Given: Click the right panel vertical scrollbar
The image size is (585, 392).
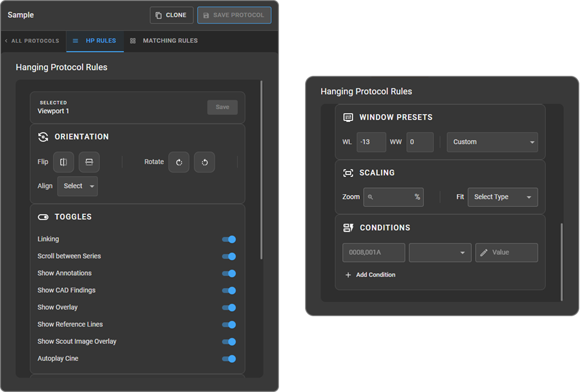Looking at the screenshot, I should tap(561, 262).
